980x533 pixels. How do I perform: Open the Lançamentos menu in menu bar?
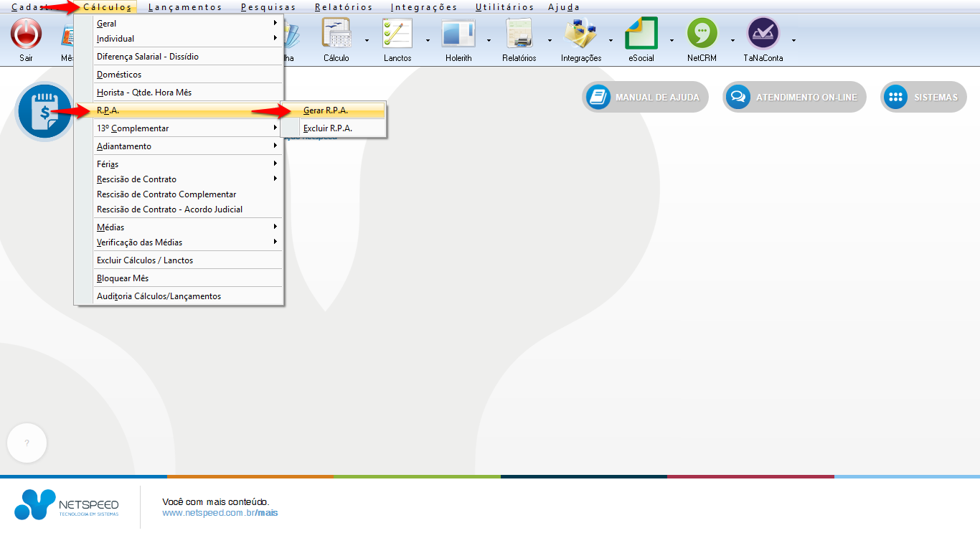[x=185, y=7]
